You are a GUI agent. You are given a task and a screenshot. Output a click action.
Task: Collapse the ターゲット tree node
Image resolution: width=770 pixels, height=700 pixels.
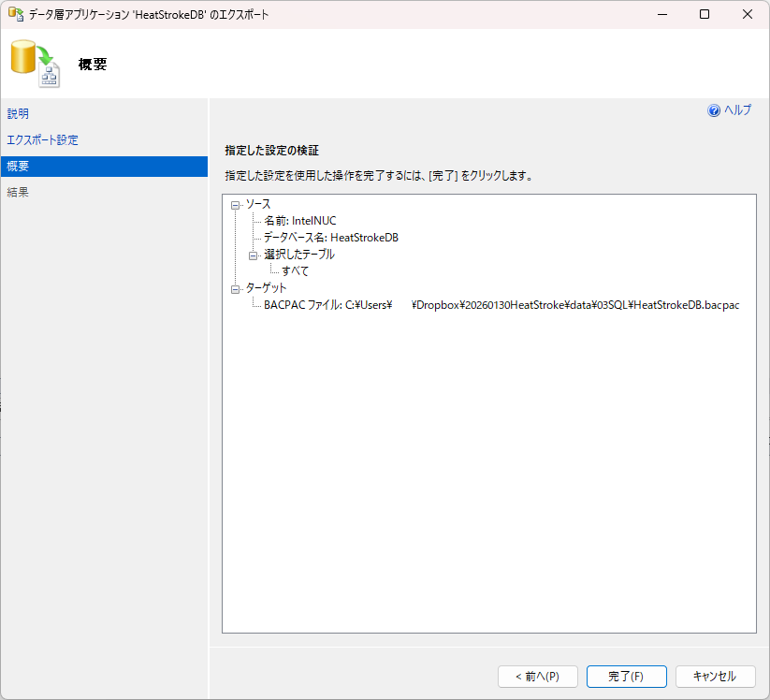pyautogui.click(x=235, y=288)
